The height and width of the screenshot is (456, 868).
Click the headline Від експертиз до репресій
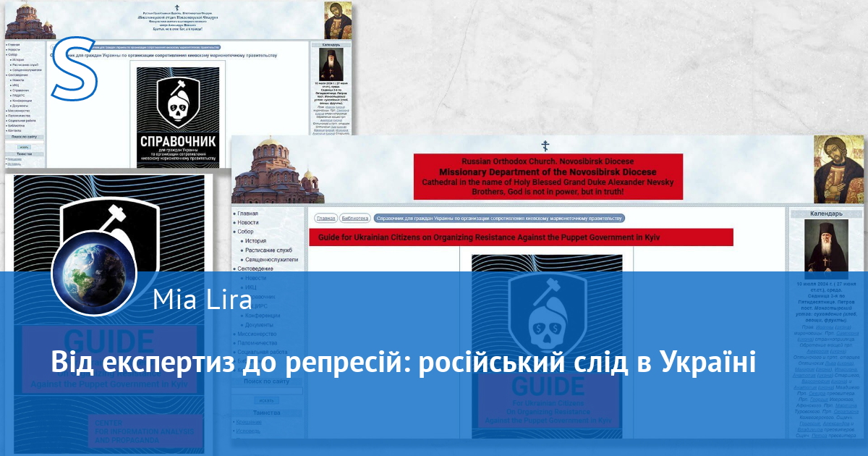(402, 361)
